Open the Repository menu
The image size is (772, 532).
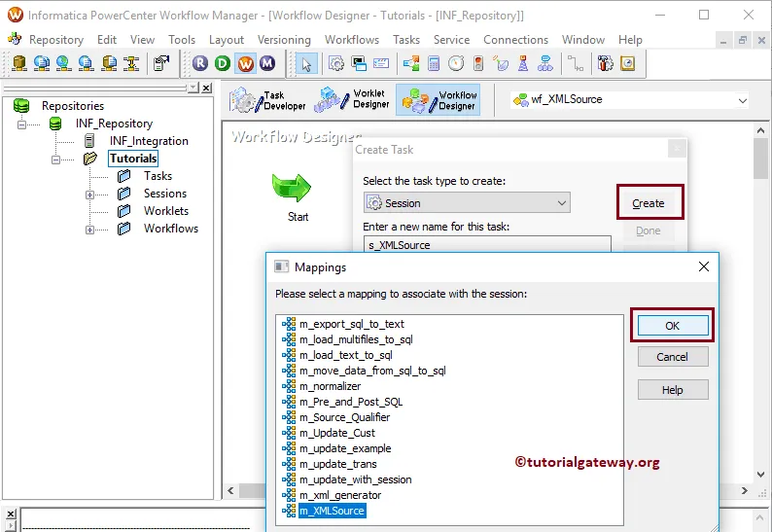(56, 40)
